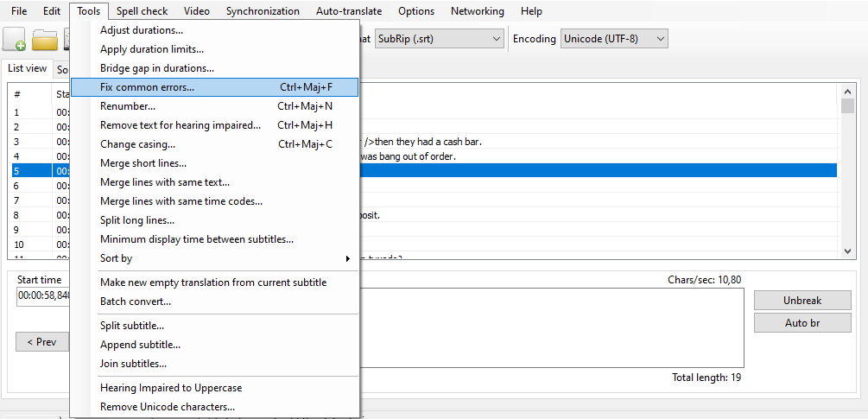Open the Encoding Unicode (UTF-8) dropdown

click(x=614, y=39)
